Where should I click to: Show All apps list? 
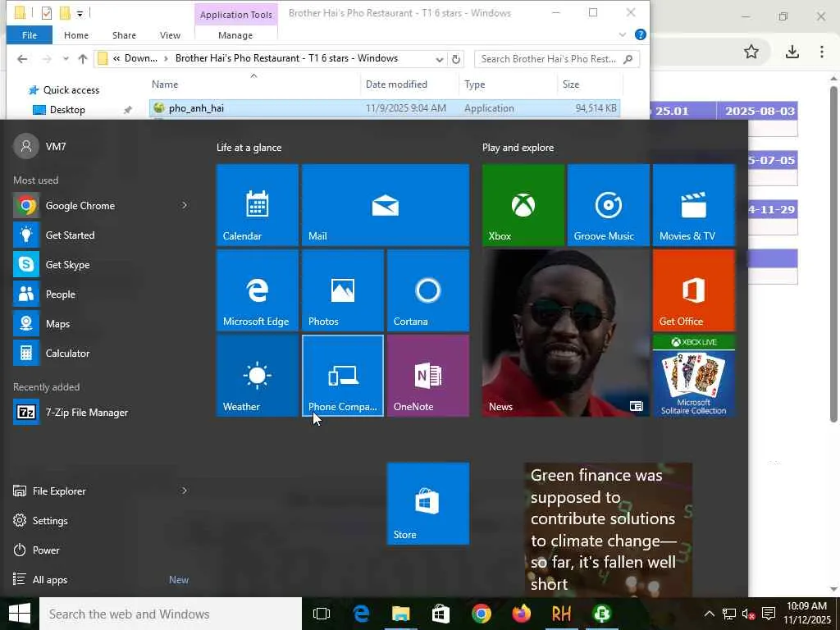[50, 580]
